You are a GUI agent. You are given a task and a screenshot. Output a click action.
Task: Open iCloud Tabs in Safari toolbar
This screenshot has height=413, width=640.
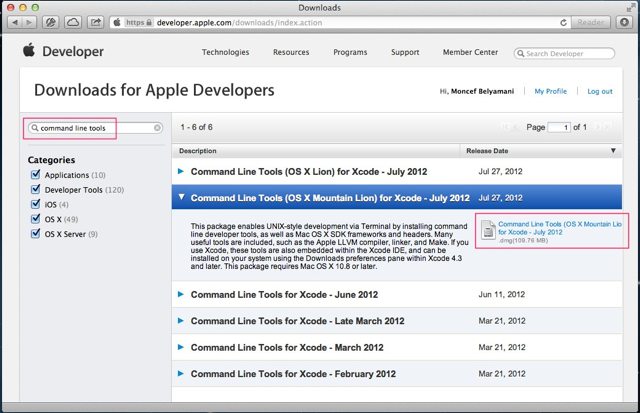[x=73, y=21]
